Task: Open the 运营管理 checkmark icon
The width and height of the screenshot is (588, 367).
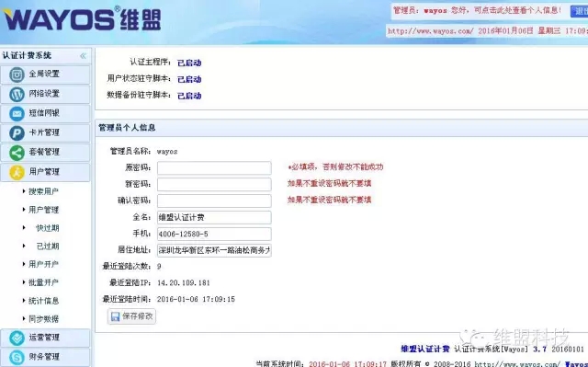Action: point(17,338)
